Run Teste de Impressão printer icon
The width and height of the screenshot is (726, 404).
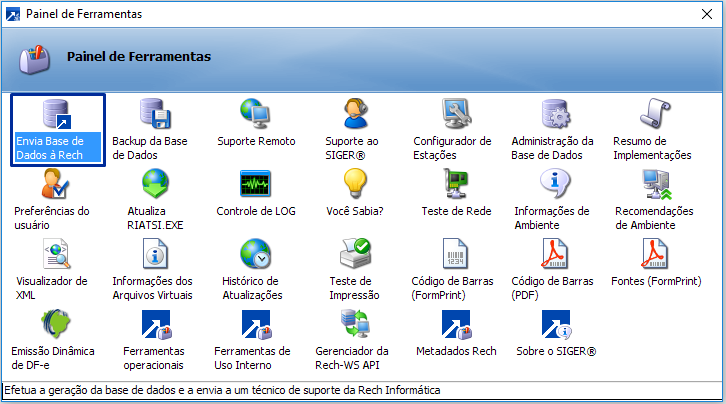(355, 254)
